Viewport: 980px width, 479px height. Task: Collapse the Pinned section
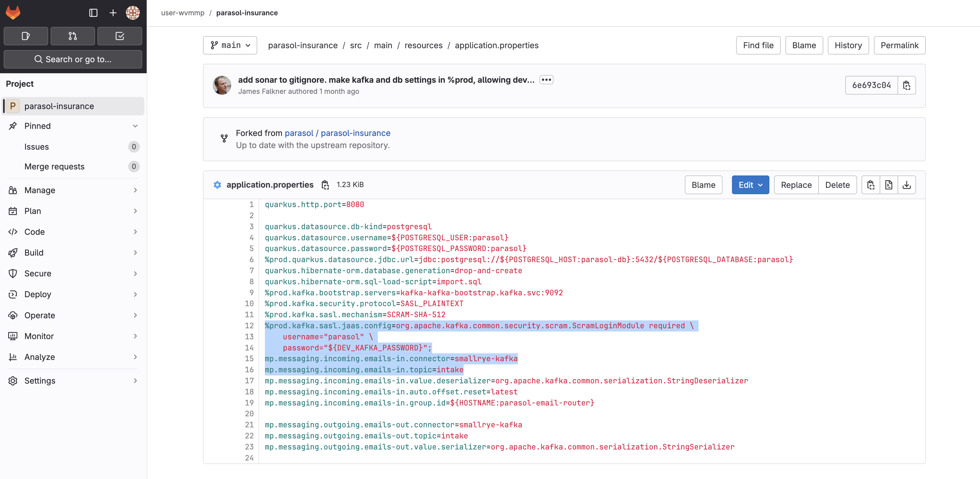[x=135, y=126]
